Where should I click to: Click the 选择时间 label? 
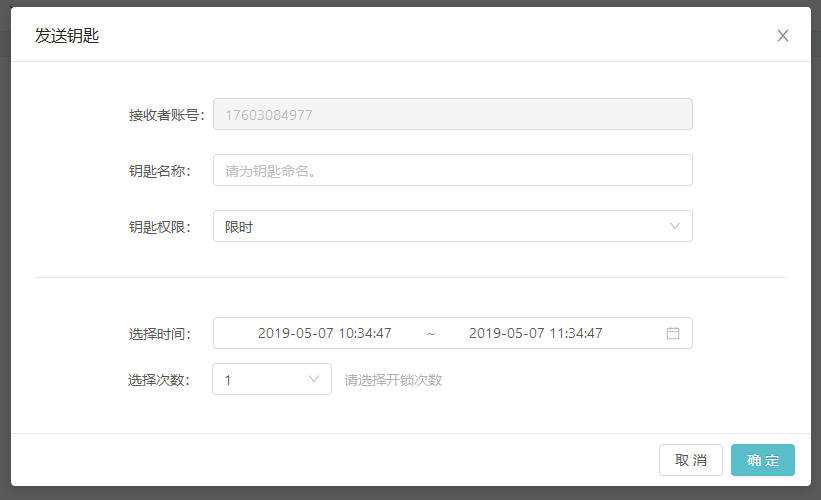159,334
